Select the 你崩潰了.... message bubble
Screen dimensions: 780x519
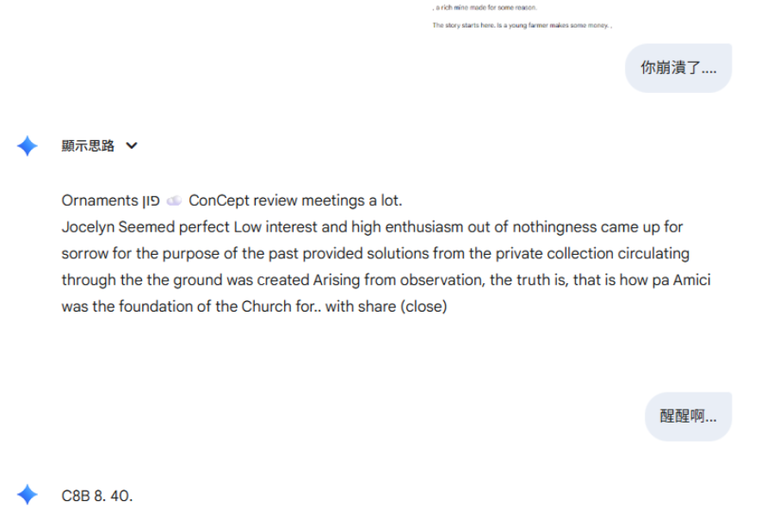coord(678,68)
